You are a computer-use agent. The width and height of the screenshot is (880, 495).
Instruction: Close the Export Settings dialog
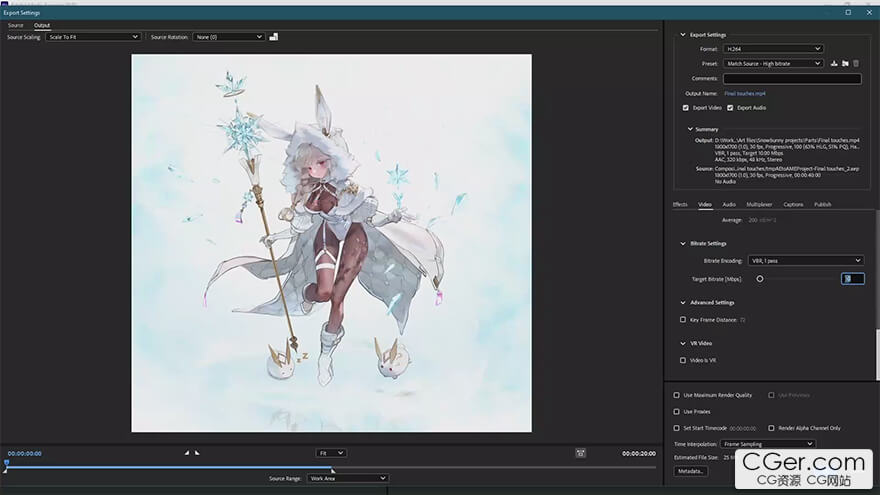pos(869,12)
